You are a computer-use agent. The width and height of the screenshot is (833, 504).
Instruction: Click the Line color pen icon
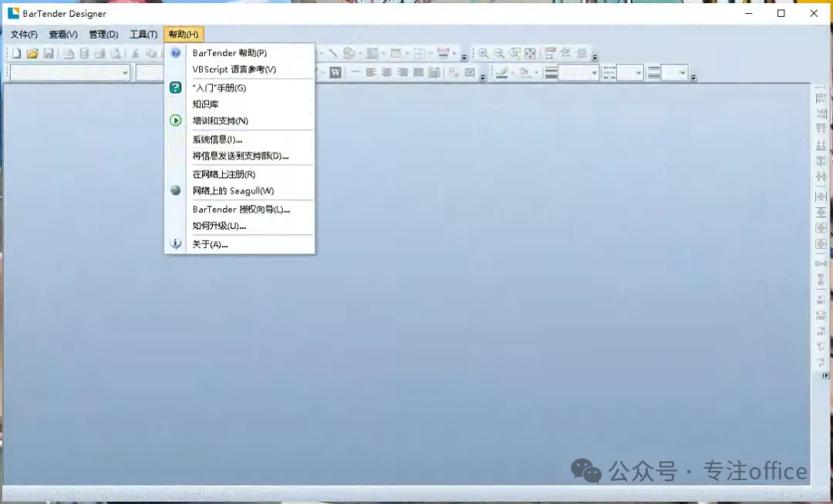pos(501,72)
